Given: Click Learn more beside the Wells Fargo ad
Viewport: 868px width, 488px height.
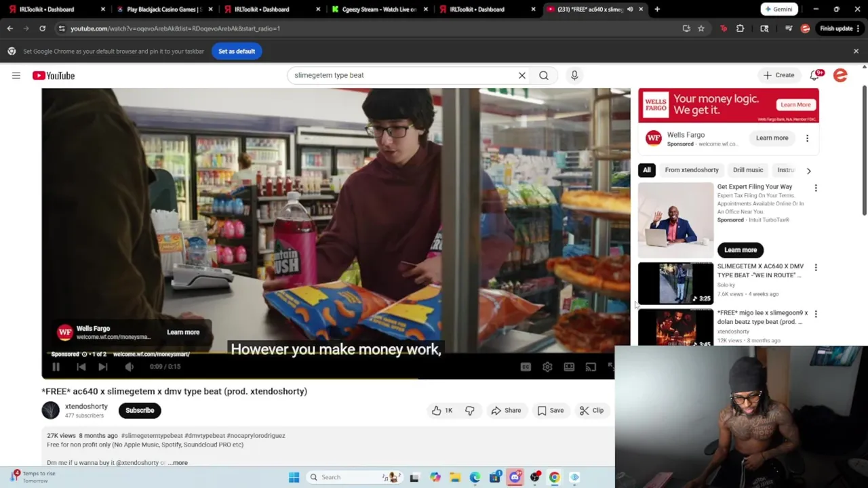Looking at the screenshot, I should (772, 138).
